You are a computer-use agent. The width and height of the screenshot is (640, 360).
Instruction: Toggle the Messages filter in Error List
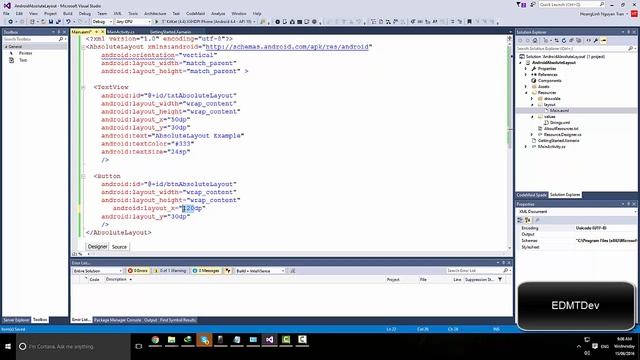(x=206, y=271)
